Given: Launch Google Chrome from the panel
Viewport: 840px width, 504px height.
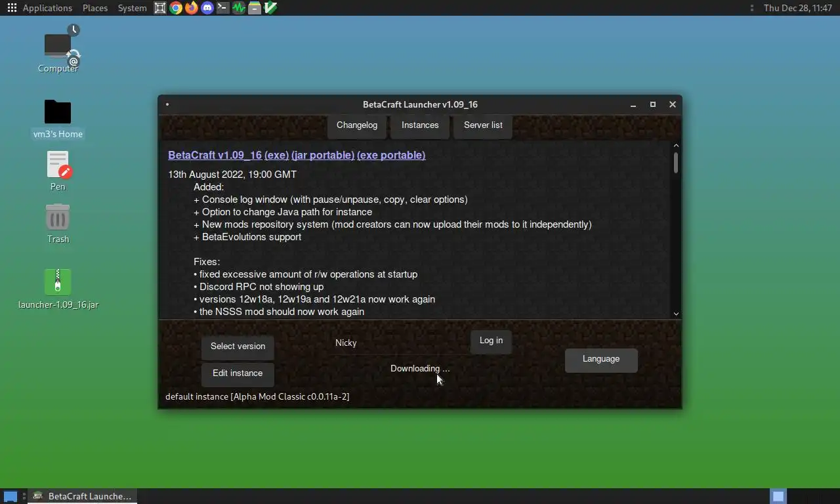Looking at the screenshot, I should tap(176, 8).
